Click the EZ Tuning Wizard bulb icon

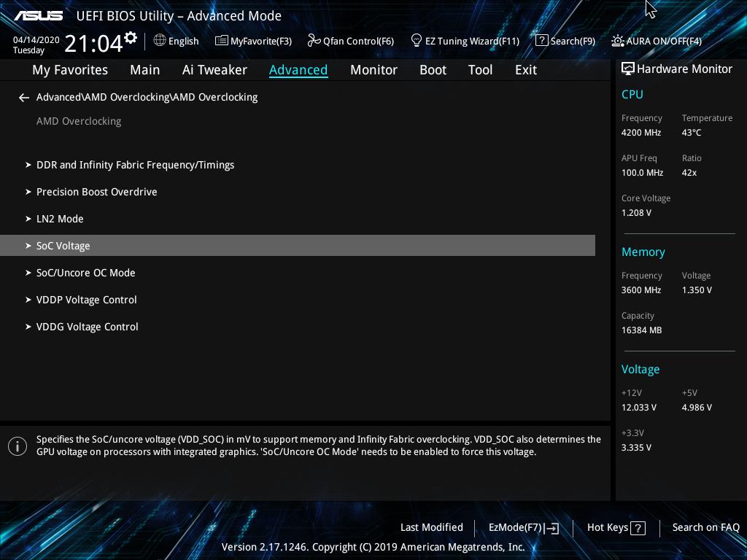[x=417, y=41]
